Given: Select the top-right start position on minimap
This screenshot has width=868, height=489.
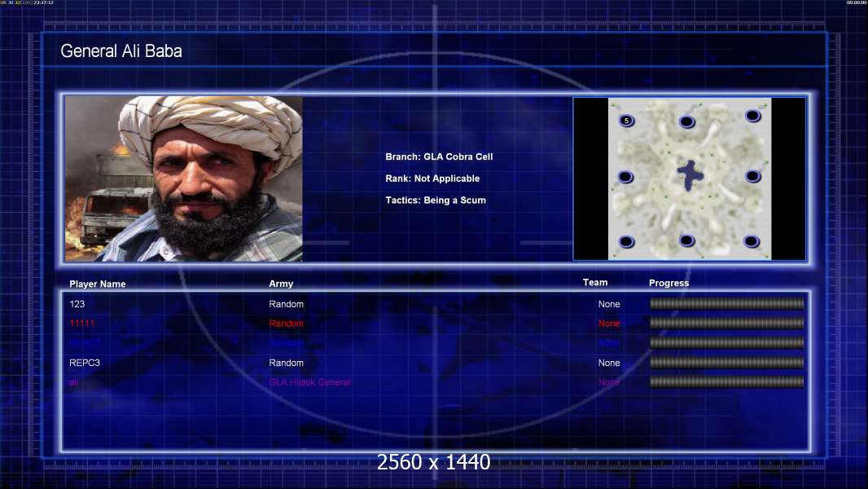Looking at the screenshot, I should pyautogui.click(x=753, y=115).
